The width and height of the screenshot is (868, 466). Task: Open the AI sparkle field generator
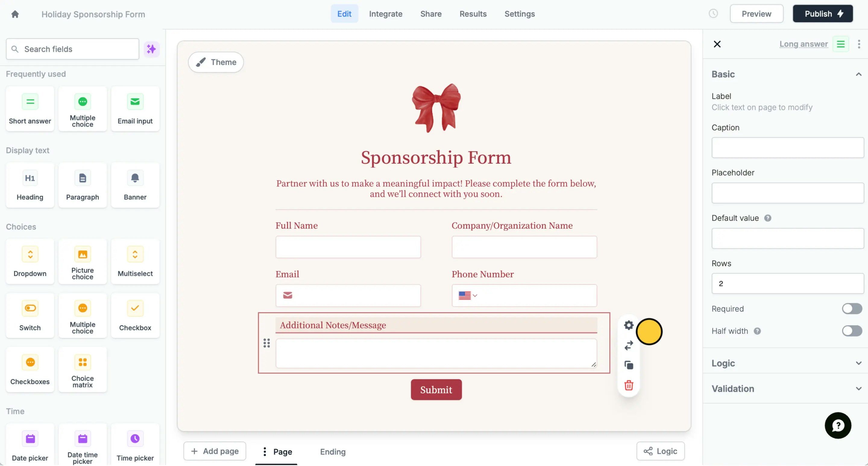click(151, 49)
